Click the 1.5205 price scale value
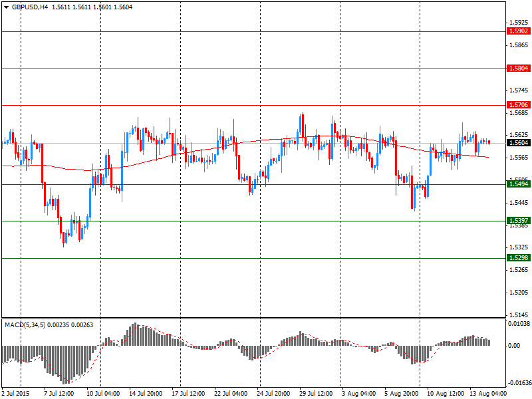The width and height of the screenshot is (532, 399). [x=519, y=293]
